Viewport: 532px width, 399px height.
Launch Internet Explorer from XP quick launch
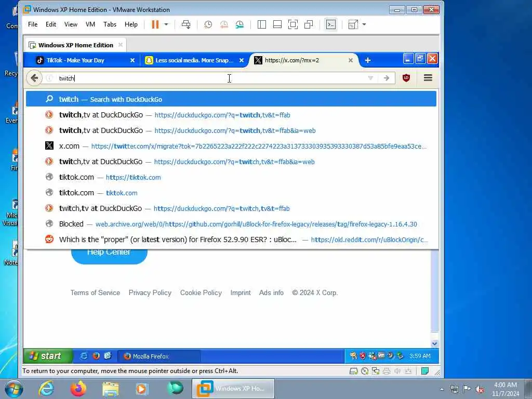pos(84,356)
